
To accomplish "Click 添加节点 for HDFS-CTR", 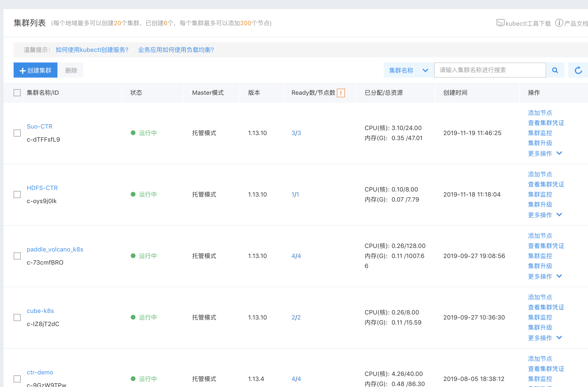I will [x=540, y=174].
